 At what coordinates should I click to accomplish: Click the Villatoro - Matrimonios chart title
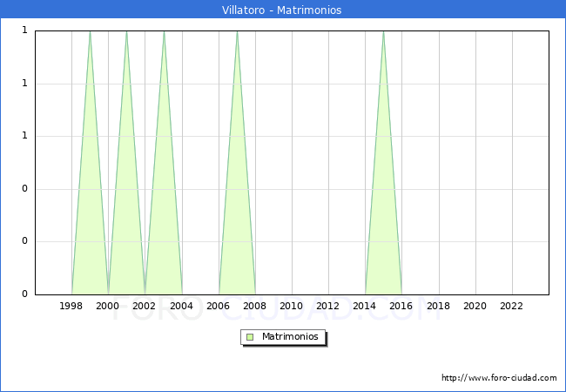coord(281,10)
